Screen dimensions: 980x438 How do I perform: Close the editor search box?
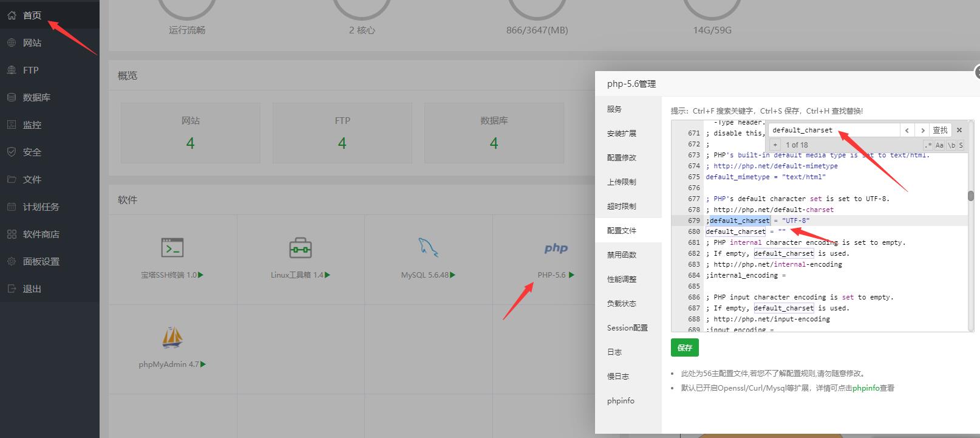click(x=959, y=130)
